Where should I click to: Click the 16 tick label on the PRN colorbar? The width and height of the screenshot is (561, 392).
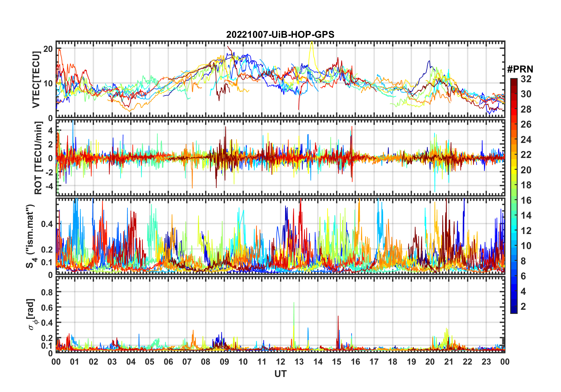(x=526, y=200)
